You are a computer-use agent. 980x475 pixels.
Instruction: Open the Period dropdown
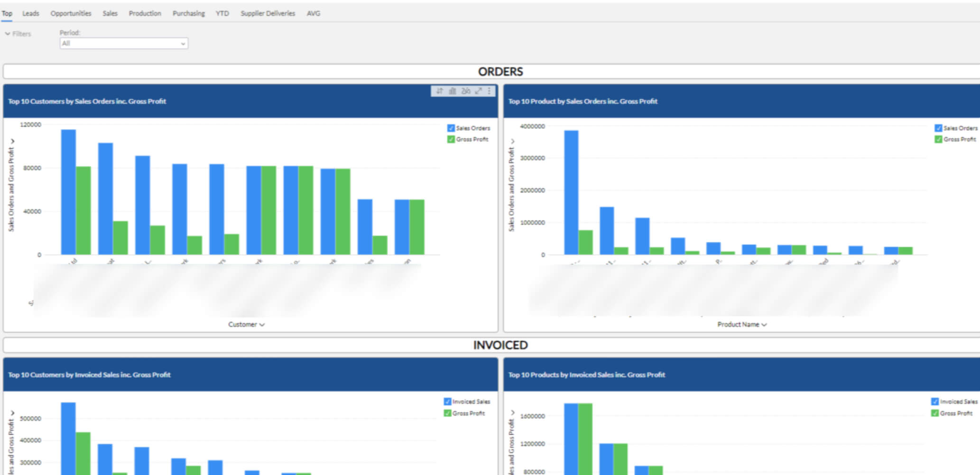(123, 44)
